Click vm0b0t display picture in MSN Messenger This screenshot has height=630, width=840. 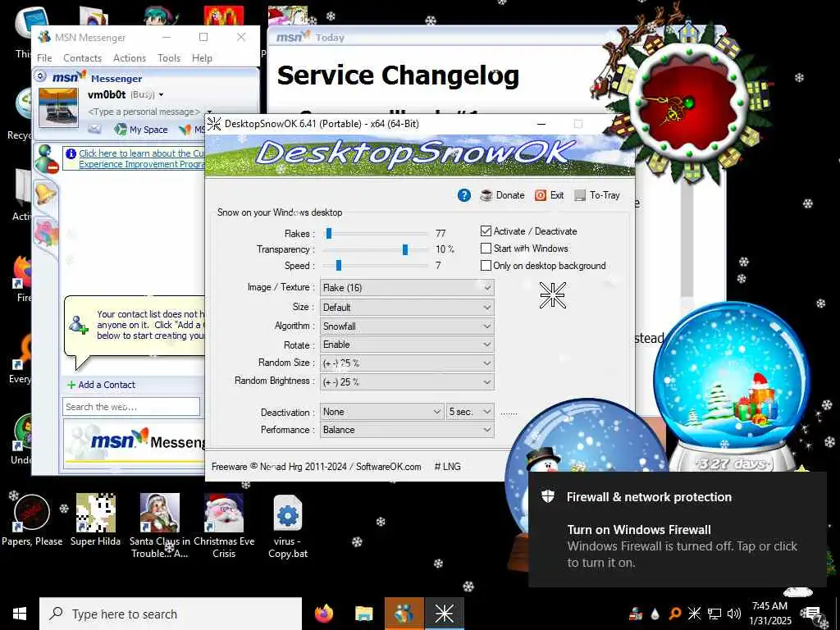click(x=58, y=108)
